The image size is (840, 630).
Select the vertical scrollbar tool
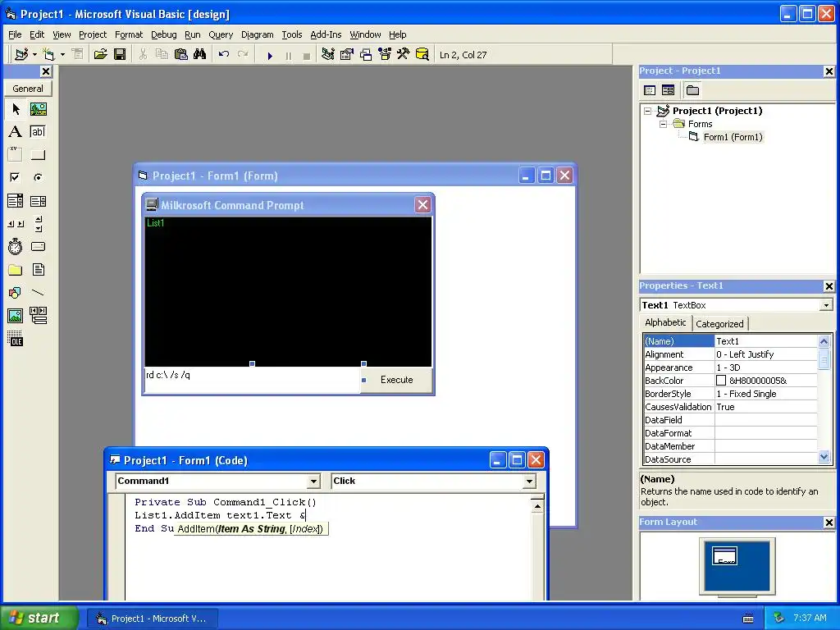38,224
